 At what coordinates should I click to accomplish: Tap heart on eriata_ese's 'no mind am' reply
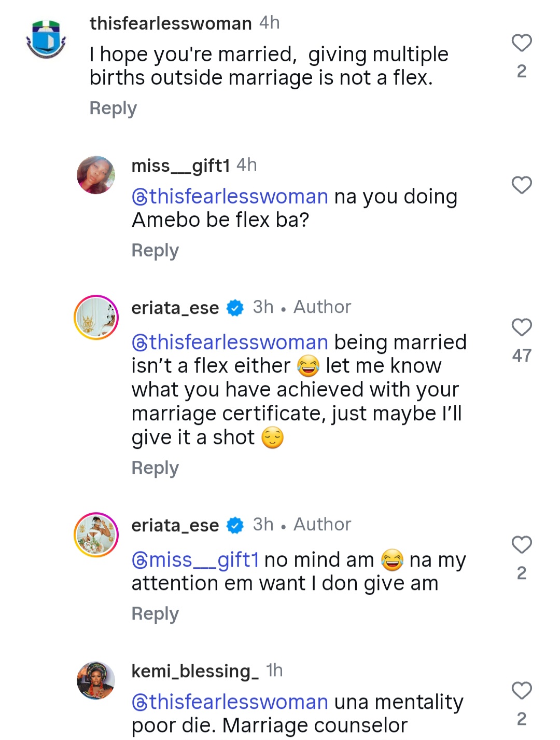(522, 545)
